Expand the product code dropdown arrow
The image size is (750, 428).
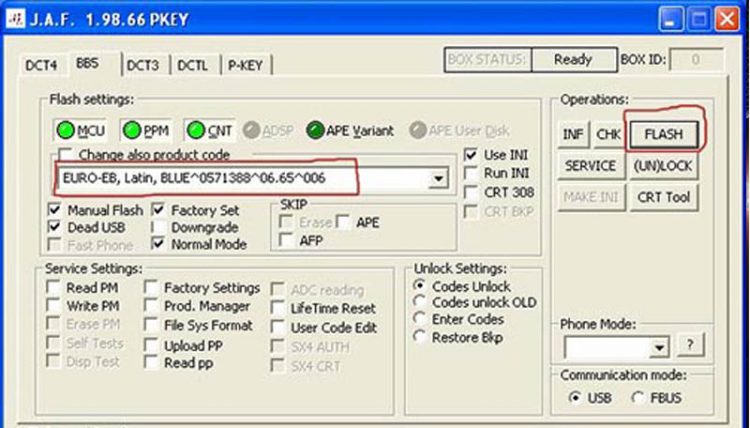438,178
